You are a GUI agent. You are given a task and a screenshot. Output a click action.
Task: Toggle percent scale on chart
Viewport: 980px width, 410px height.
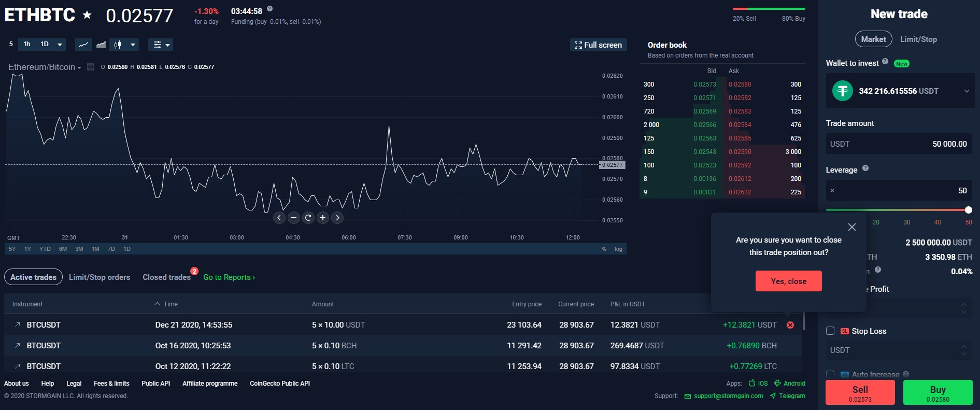(604, 249)
